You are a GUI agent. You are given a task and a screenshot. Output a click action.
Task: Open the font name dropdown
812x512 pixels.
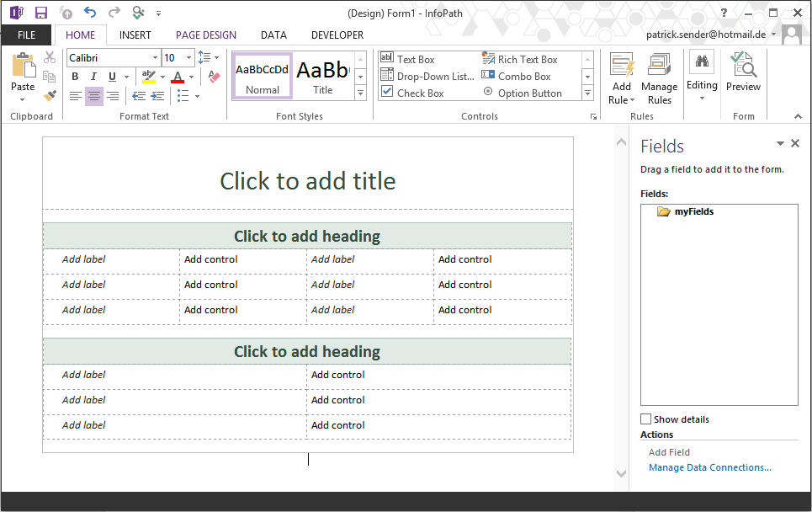[x=155, y=57]
